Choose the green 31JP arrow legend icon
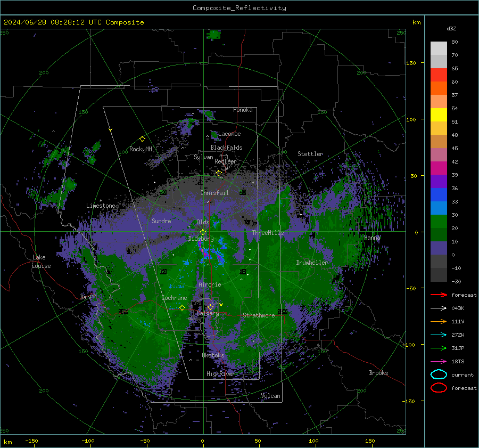Screen dimensions: 479x448 (439, 348)
